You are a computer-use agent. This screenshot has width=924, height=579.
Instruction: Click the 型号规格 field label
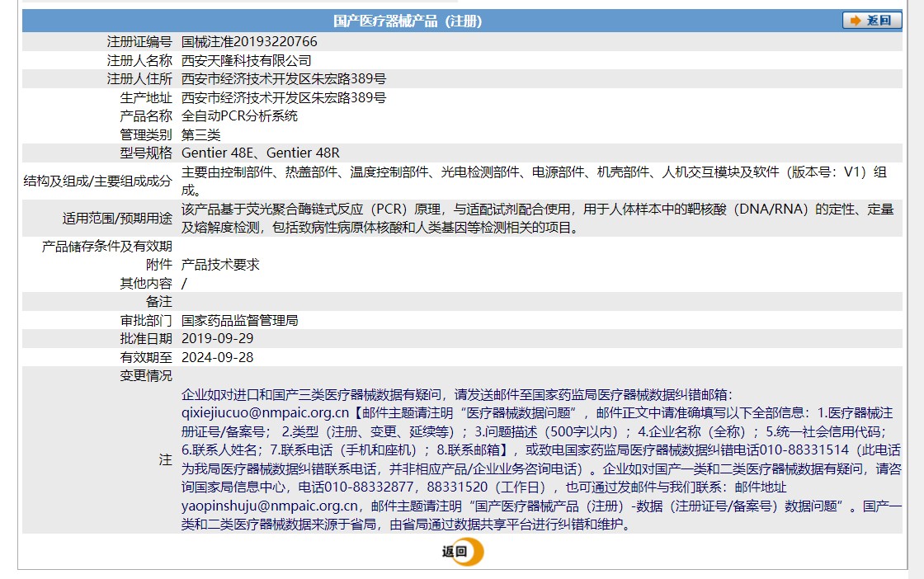tap(146, 153)
